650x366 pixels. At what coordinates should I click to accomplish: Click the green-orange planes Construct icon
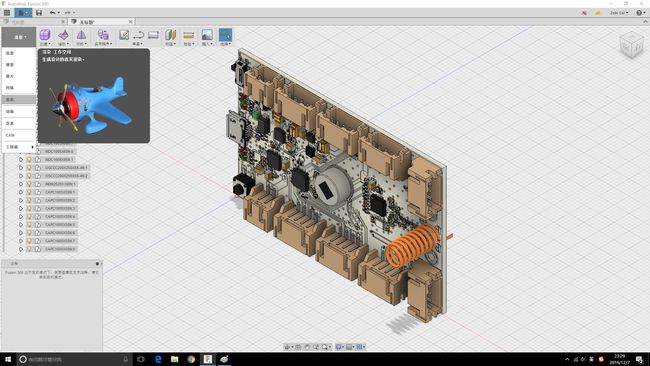click(170, 35)
